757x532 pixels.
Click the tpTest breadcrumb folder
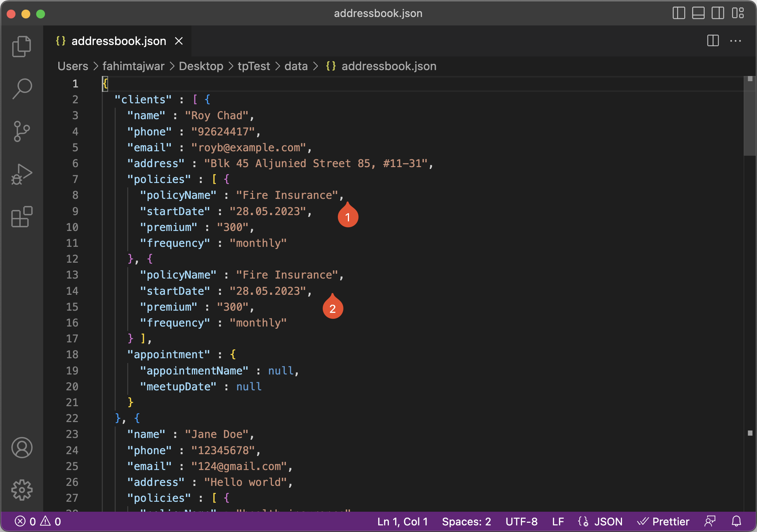254,66
